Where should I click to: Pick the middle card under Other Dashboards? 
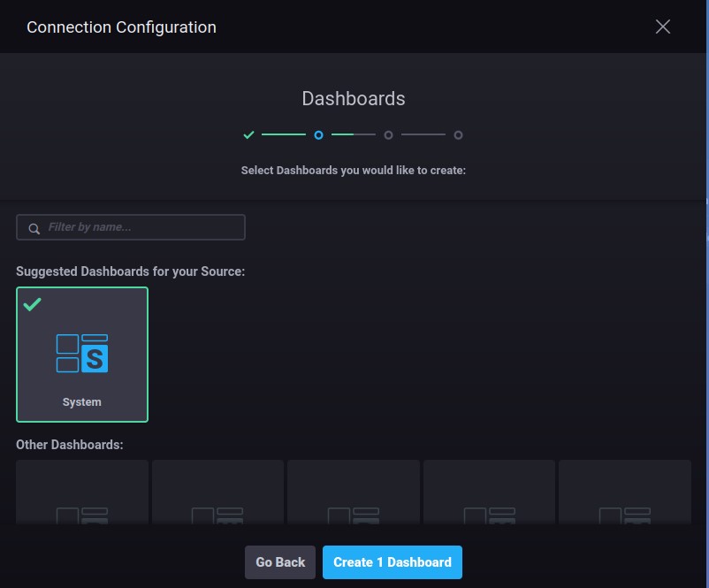[354, 493]
